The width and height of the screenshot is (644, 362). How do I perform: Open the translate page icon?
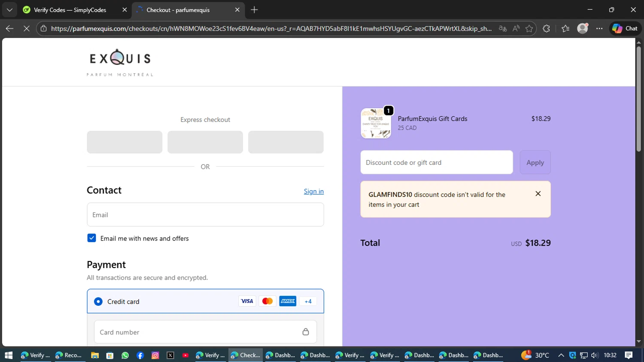tap(502, 28)
